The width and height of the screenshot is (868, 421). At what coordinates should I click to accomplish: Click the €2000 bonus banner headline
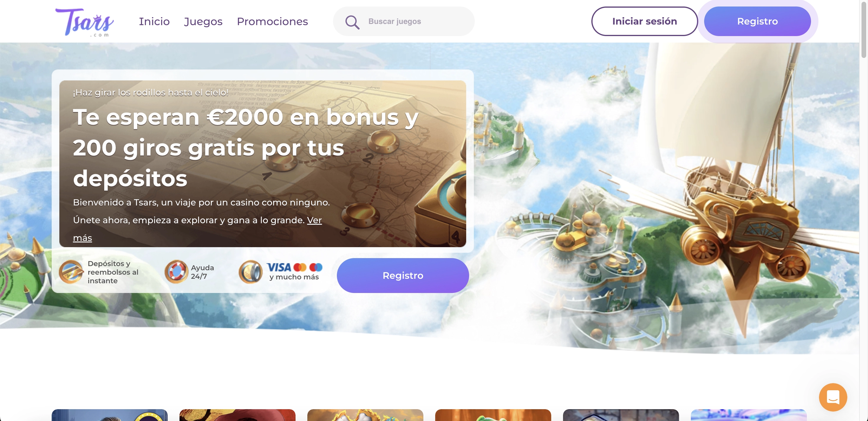[245, 148]
